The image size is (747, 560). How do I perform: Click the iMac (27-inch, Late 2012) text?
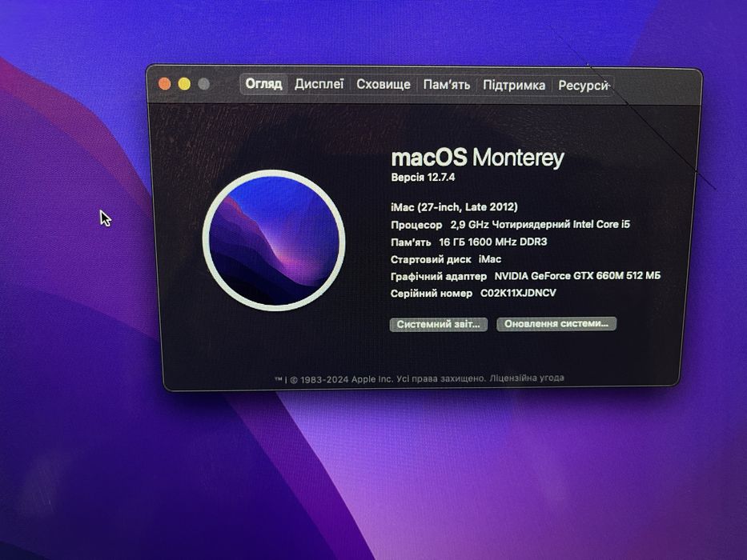click(x=454, y=207)
